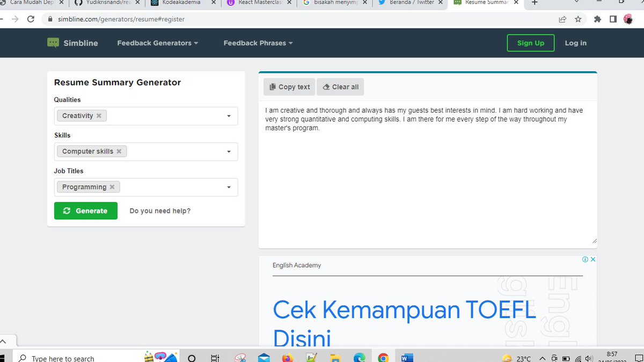Image resolution: width=644 pixels, height=362 pixels.
Task: Open Firefox from the taskbar
Action: point(288,358)
